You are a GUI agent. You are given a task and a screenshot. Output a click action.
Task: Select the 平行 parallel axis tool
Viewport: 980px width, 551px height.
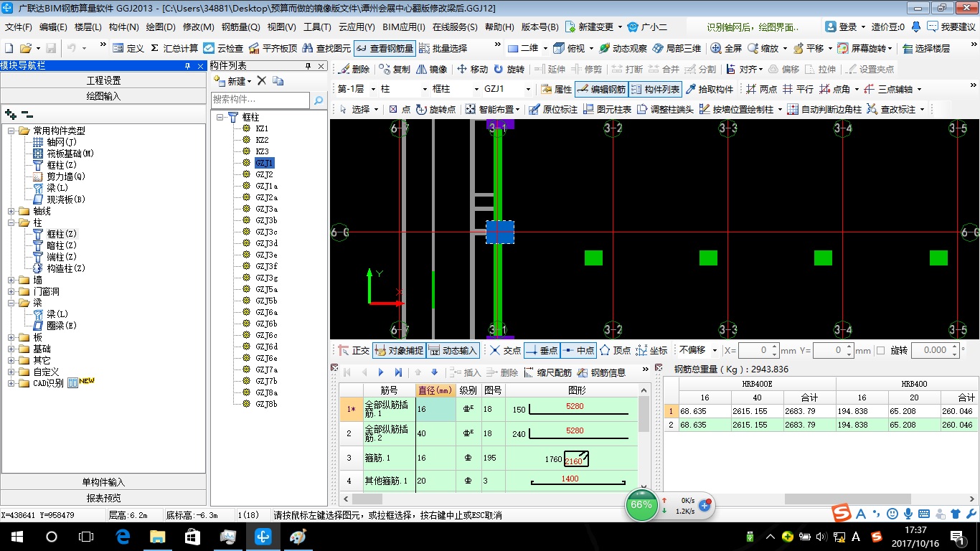(798, 89)
